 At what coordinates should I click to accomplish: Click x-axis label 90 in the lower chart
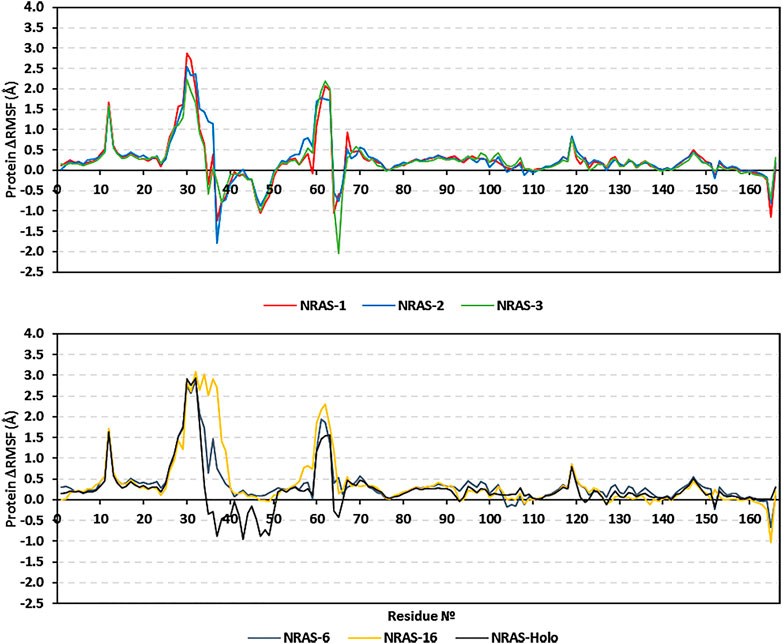click(x=447, y=519)
